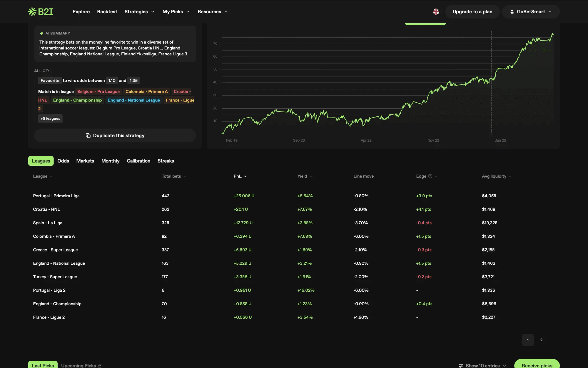The width and height of the screenshot is (588, 368).
Task: Click England - Championship table row
Action: coord(294,304)
